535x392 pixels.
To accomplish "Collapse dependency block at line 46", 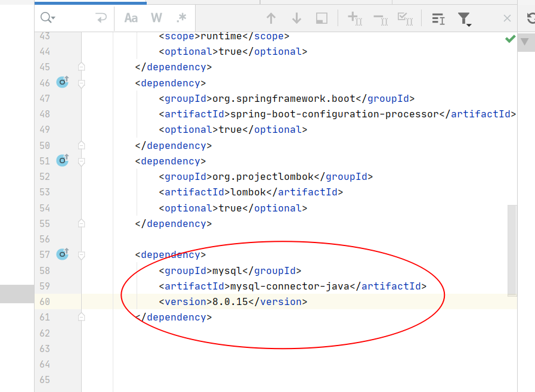I will 81,83.
